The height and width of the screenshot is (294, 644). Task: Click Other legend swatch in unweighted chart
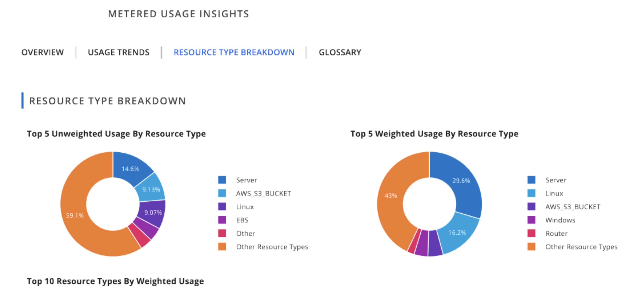pos(222,233)
